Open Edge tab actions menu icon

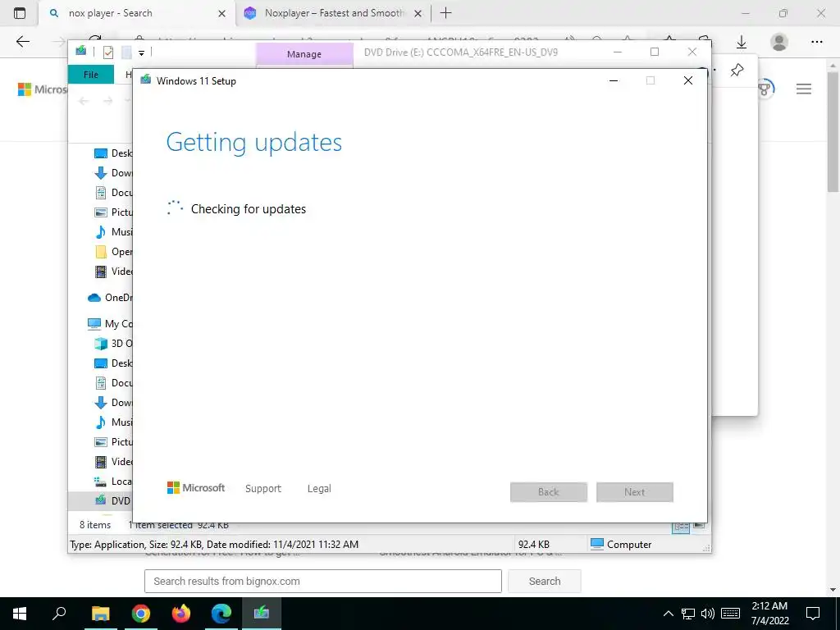(20, 13)
